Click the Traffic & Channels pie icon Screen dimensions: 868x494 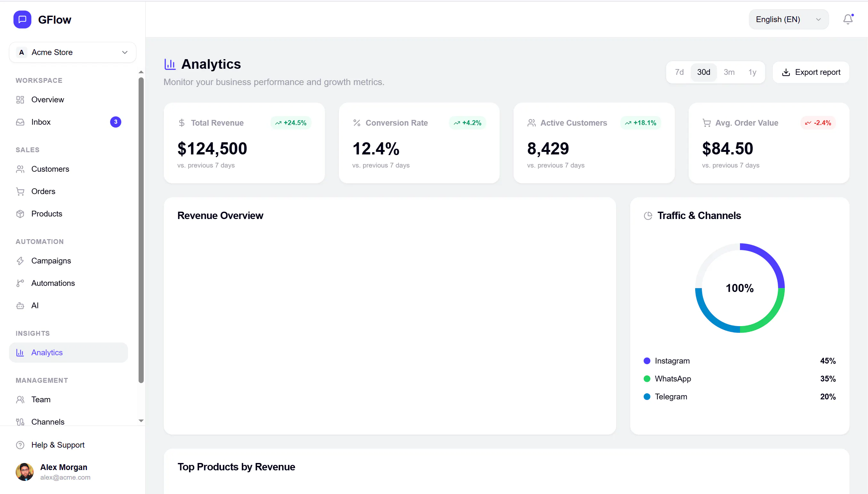648,216
